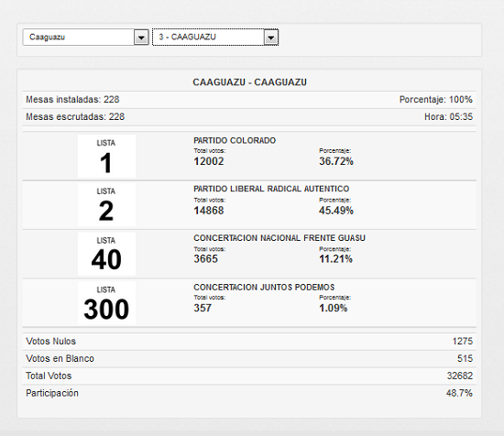This screenshot has width=504, height=436.
Task: Select the Lista 300 badge
Action: pos(106,303)
